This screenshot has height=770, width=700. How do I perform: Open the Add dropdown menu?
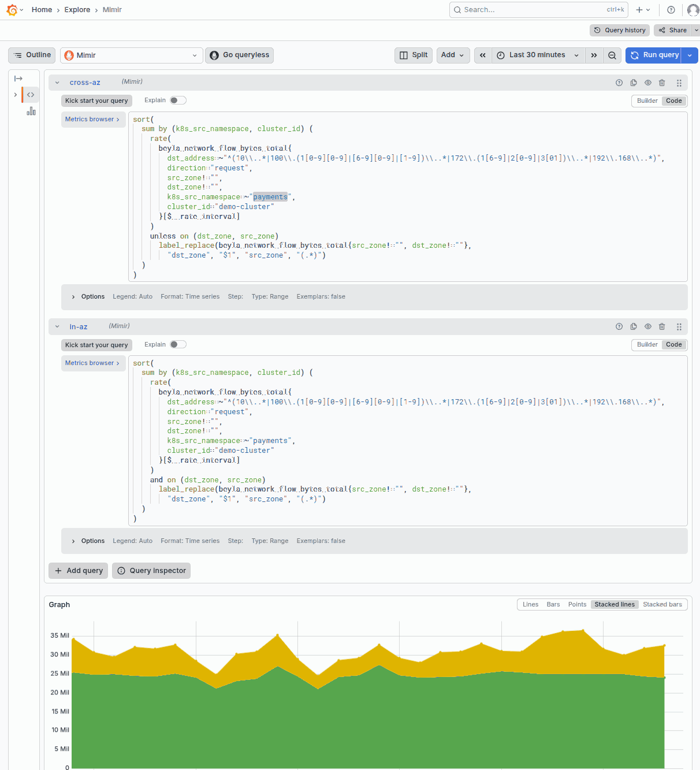(x=453, y=55)
